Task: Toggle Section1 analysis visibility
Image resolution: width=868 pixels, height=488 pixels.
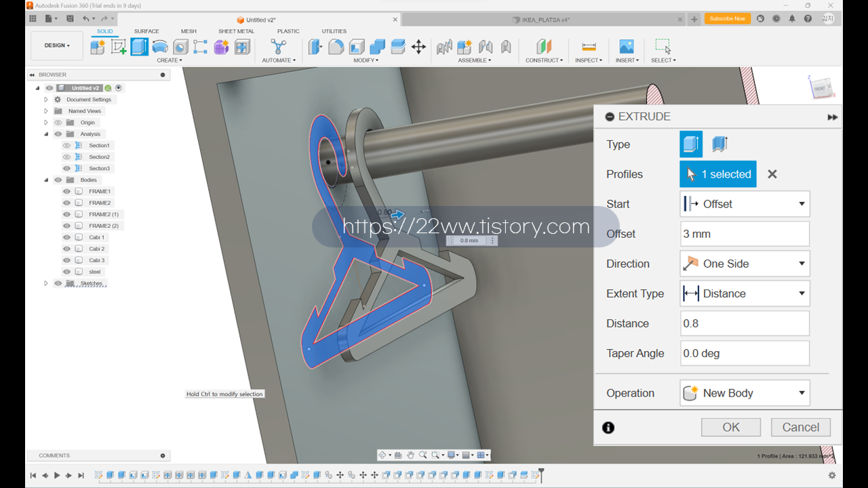Action: pos(66,146)
